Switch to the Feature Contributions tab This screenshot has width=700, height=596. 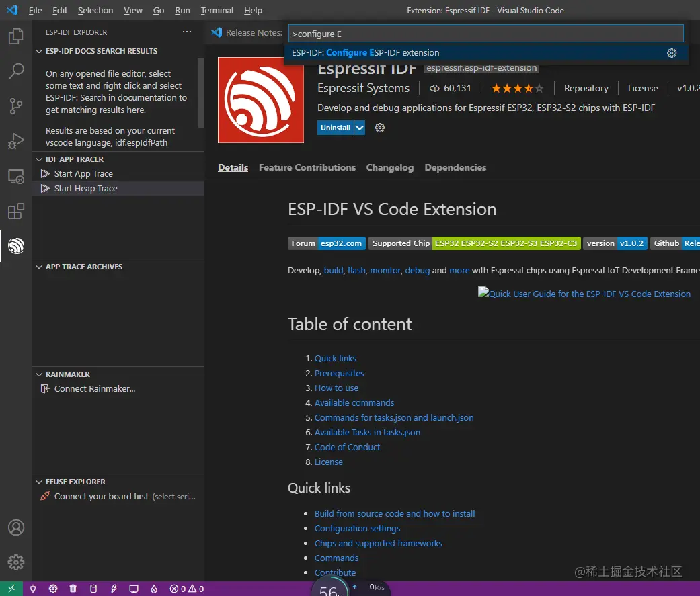(x=307, y=167)
